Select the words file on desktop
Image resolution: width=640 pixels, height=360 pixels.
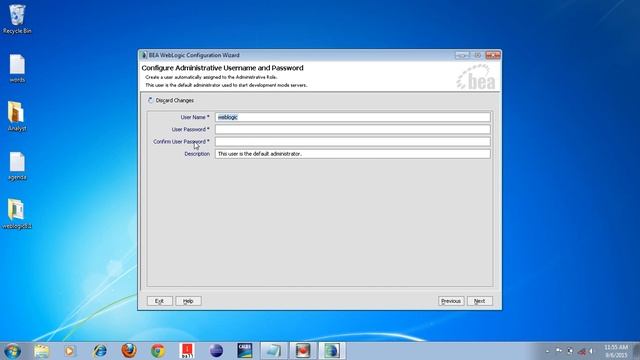[x=17, y=69]
